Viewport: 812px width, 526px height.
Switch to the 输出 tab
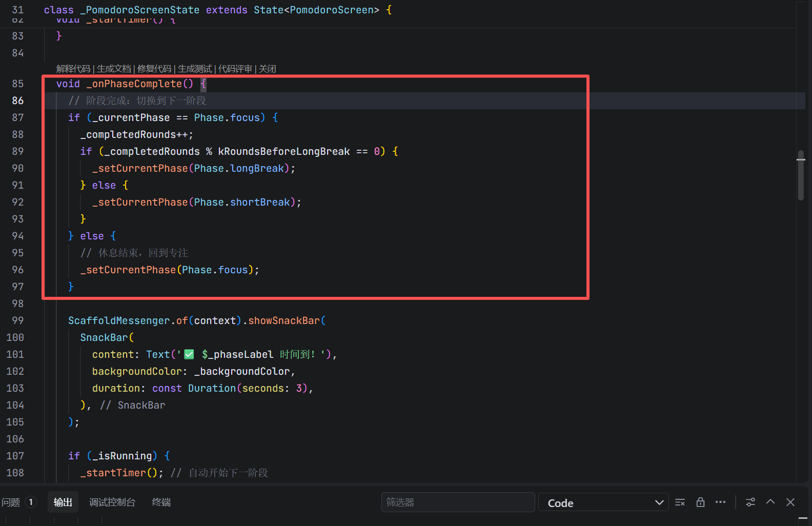point(63,502)
